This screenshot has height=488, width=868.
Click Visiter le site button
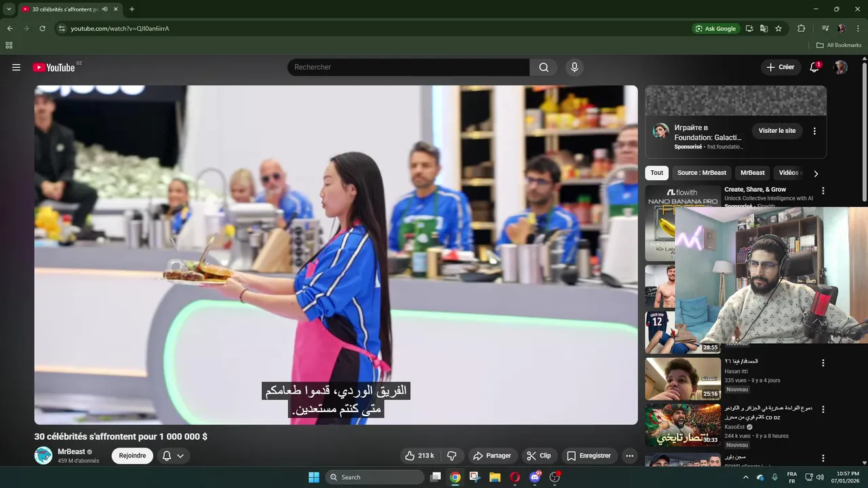click(777, 131)
